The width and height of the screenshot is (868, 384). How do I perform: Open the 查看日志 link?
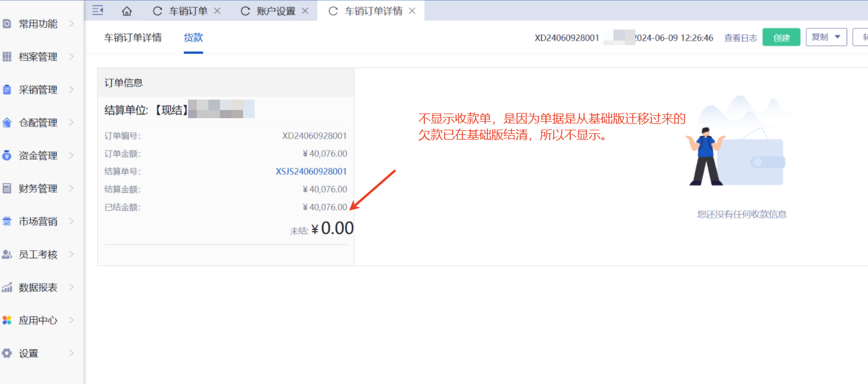coord(740,38)
